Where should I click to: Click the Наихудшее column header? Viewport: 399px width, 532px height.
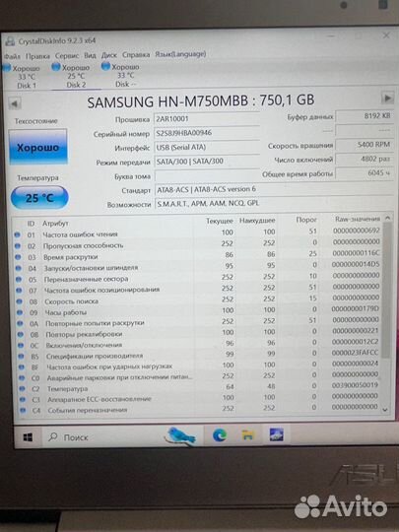point(257,221)
